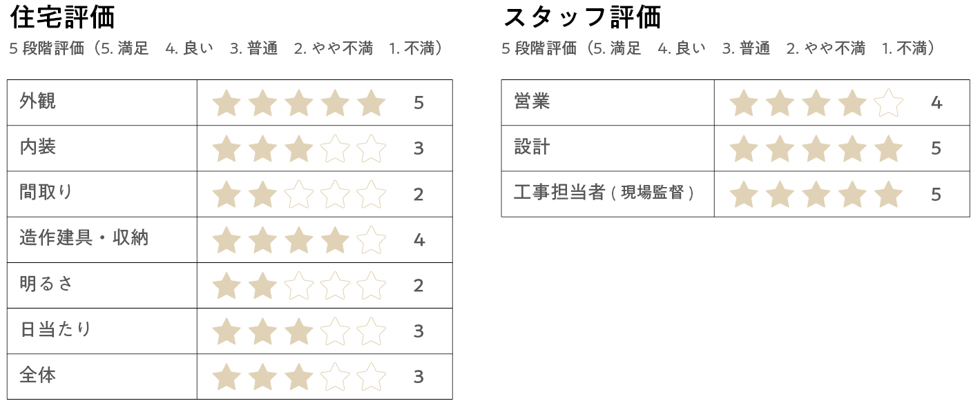Click the first star in 工事担当者 row
980x401 pixels.
(x=744, y=194)
